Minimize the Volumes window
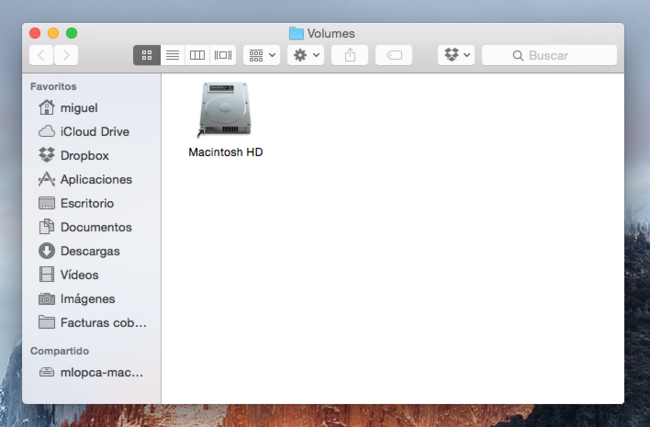This screenshot has width=650, height=427. click(x=53, y=33)
